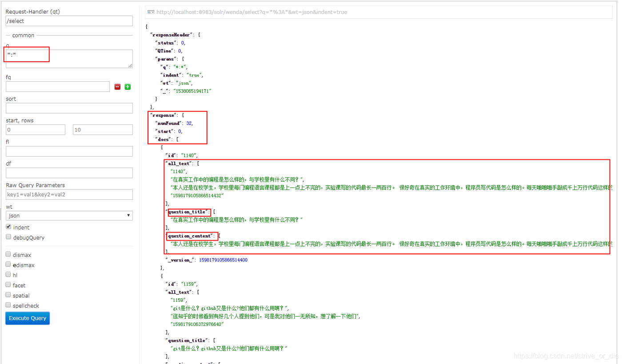Enable the spatial checkbox
The height and width of the screenshot is (364, 623).
[x=8, y=295]
